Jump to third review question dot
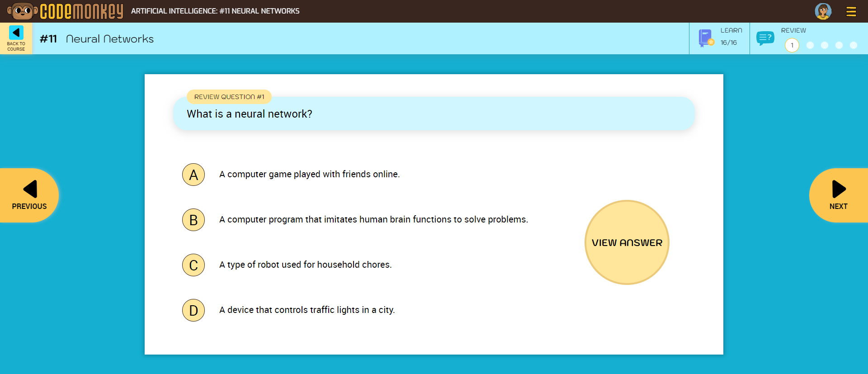868x374 pixels. pyautogui.click(x=825, y=45)
